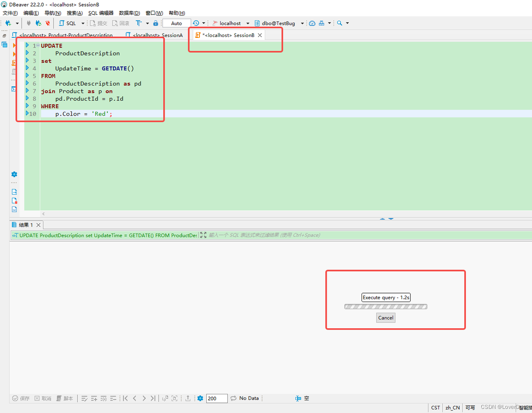Open the 数据库(D) menu
The width and height of the screenshot is (532, 413).
[129, 13]
